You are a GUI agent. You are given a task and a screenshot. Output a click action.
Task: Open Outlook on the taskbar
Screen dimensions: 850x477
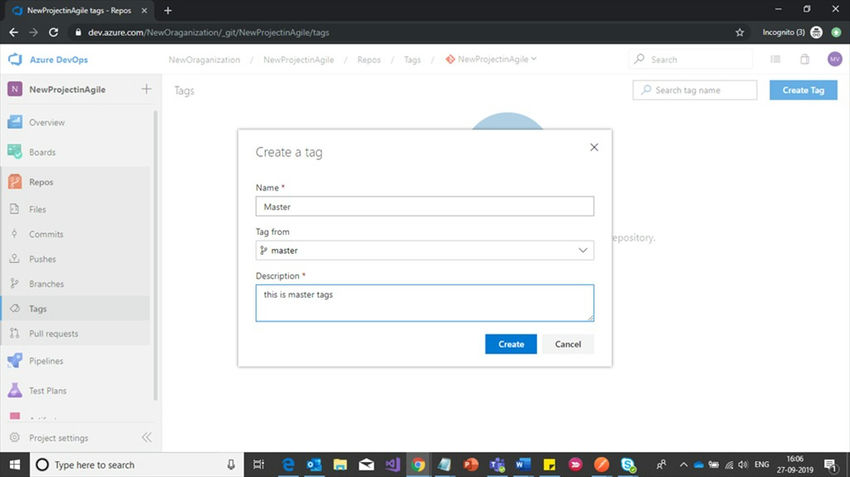(x=314, y=465)
